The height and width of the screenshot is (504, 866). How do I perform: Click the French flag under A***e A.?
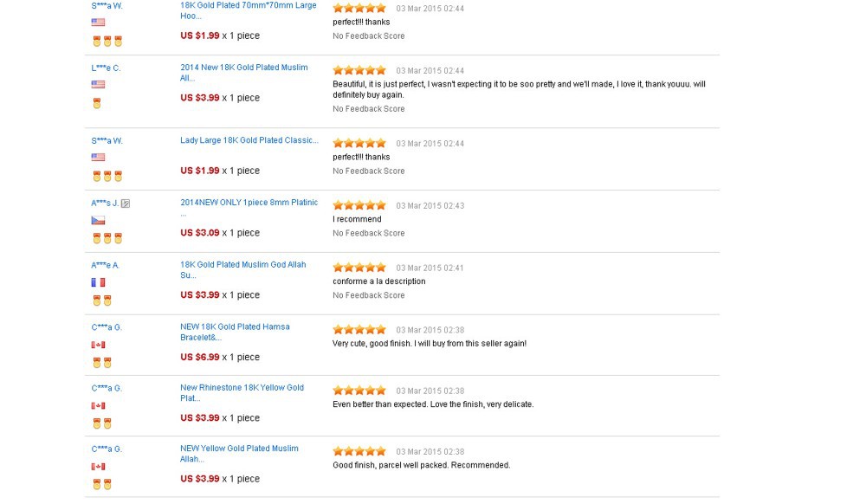98,282
